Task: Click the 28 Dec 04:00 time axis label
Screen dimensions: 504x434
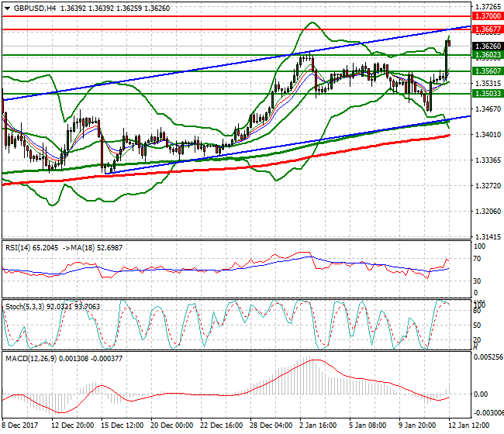Action: [271, 425]
